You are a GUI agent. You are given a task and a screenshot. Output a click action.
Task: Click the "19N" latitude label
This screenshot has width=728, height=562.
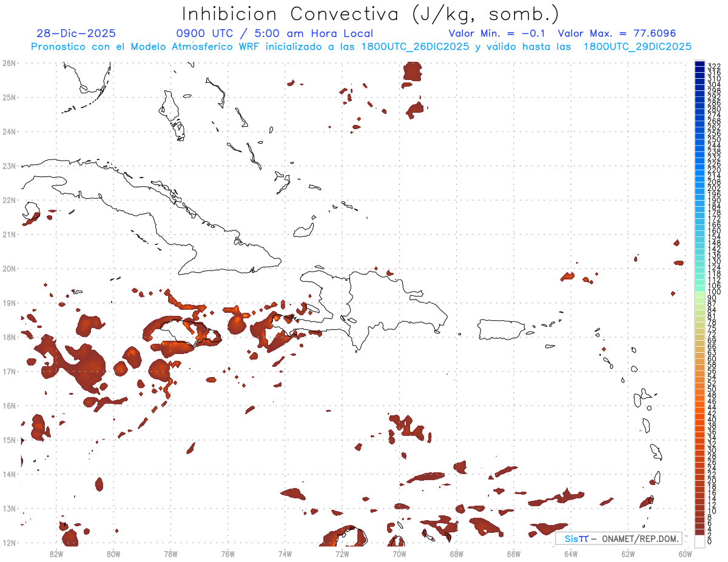9,303
